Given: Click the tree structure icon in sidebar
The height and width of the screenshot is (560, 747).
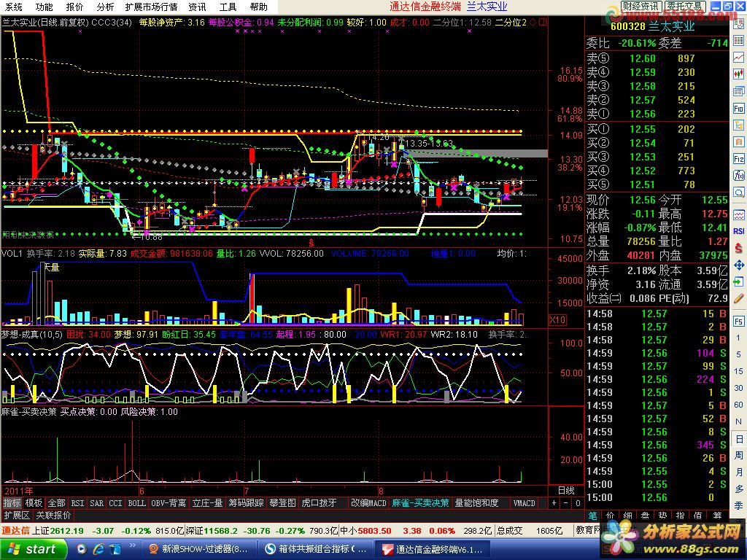Looking at the screenshot, I should (x=739, y=125).
